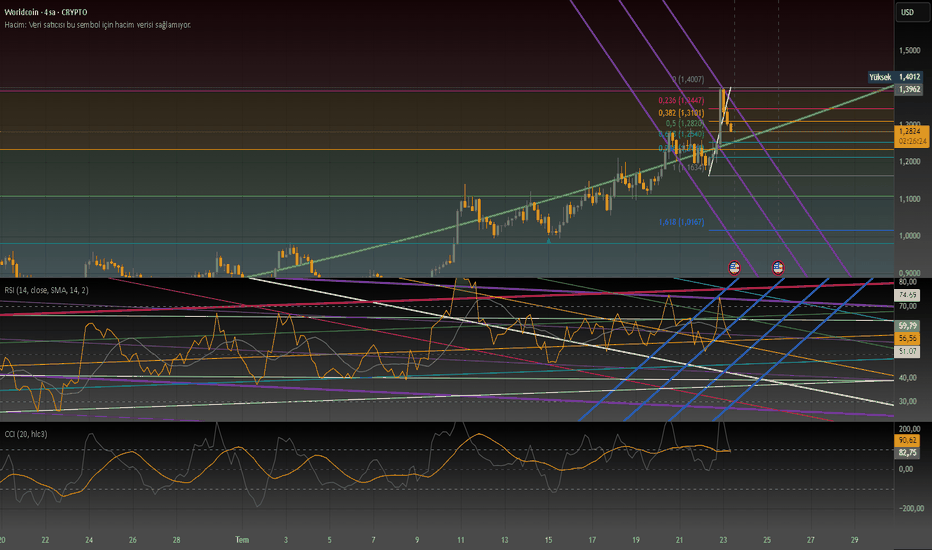Select date 17 on the time axis

[592, 540]
